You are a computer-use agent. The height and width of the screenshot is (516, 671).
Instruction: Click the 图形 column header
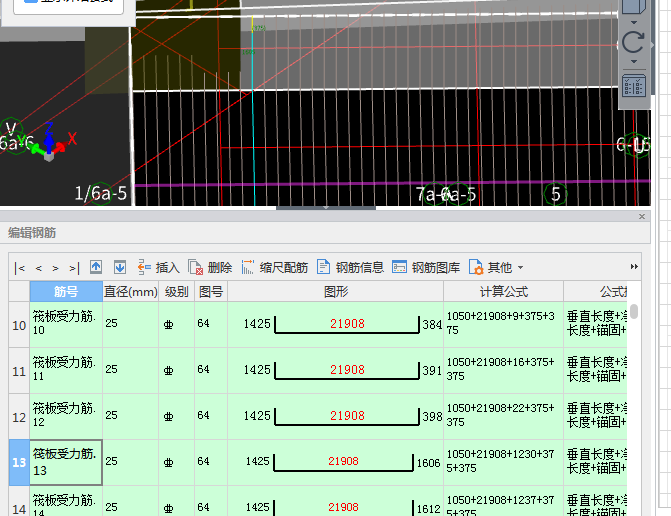pyautogui.click(x=336, y=291)
